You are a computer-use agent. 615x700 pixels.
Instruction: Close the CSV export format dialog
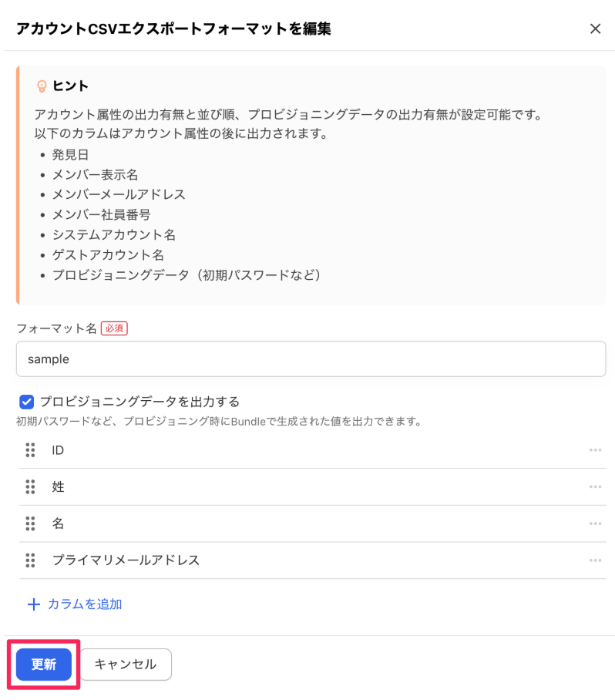point(595,29)
